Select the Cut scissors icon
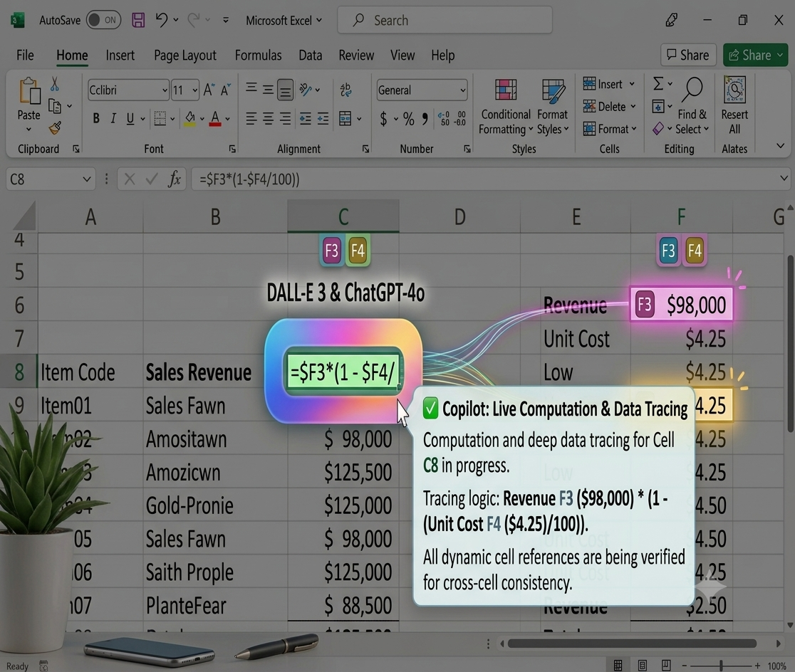The height and width of the screenshot is (672, 795). [54, 84]
